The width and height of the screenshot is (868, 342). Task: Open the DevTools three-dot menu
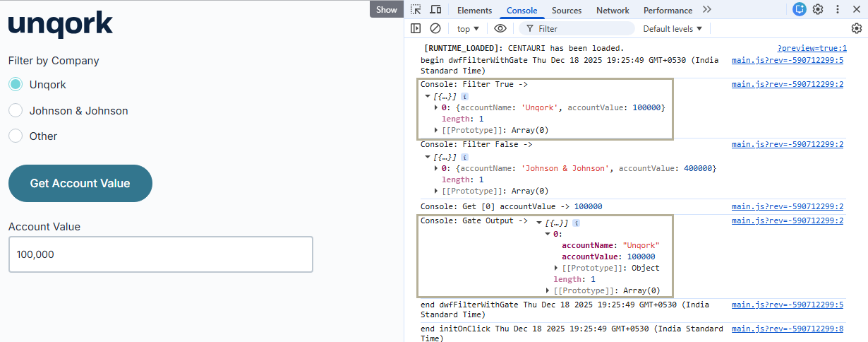coord(838,9)
